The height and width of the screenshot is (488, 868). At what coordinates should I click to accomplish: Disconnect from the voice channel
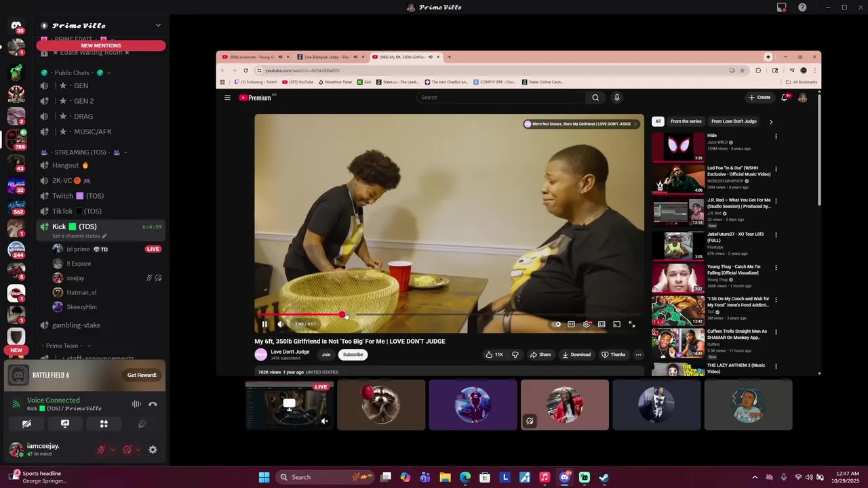click(x=153, y=404)
